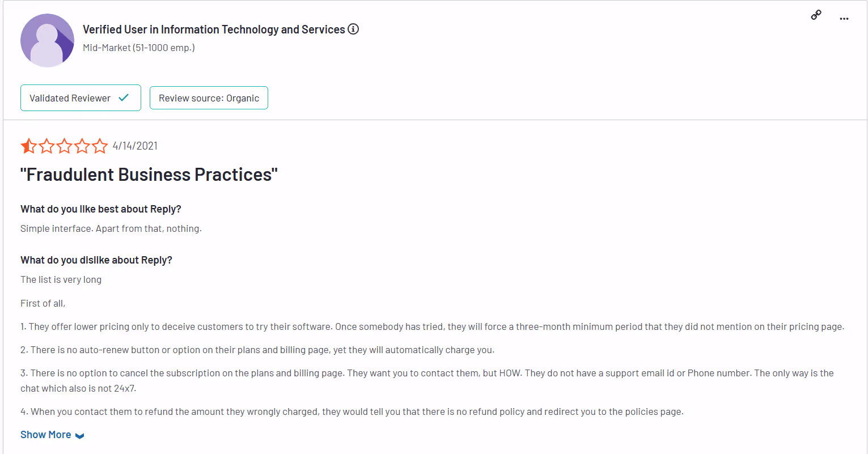The width and height of the screenshot is (868, 454).
Task: Click the review title Fraudulent Business Practices
Action: coord(149,174)
